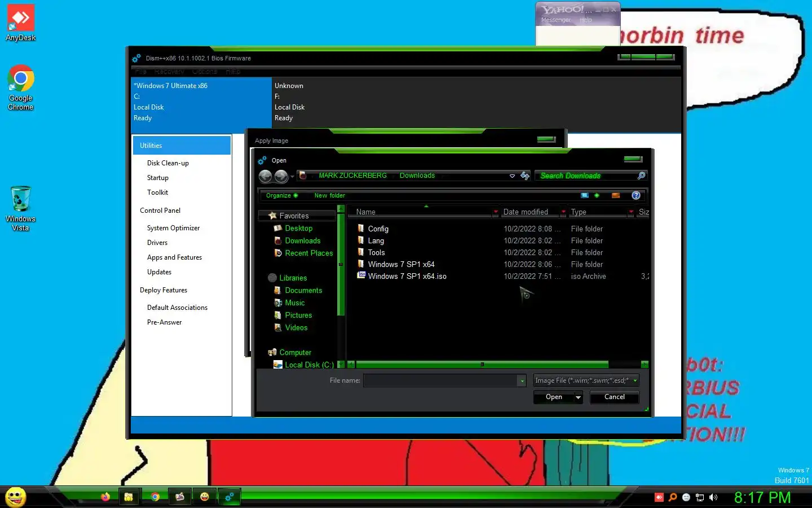The width and height of the screenshot is (812, 508).
Task: Open the AnyDesk desktop shortcut
Action: coord(20,23)
